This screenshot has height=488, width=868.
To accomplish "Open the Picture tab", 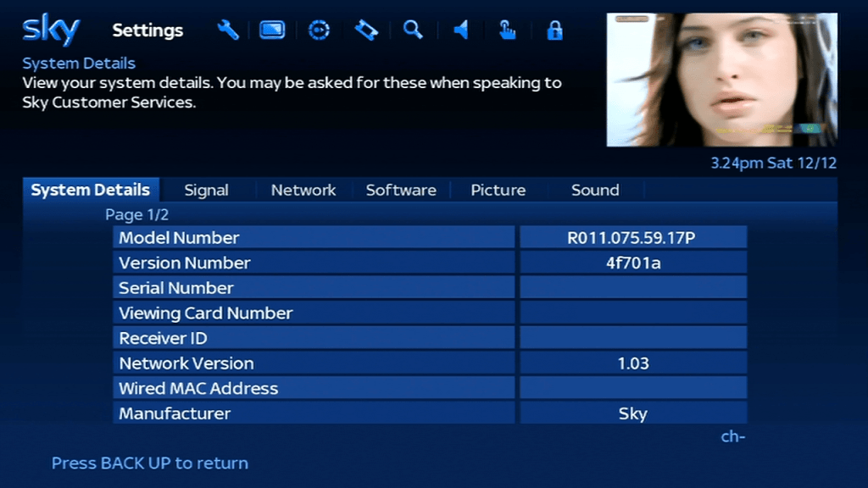I will pyautogui.click(x=498, y=190).
